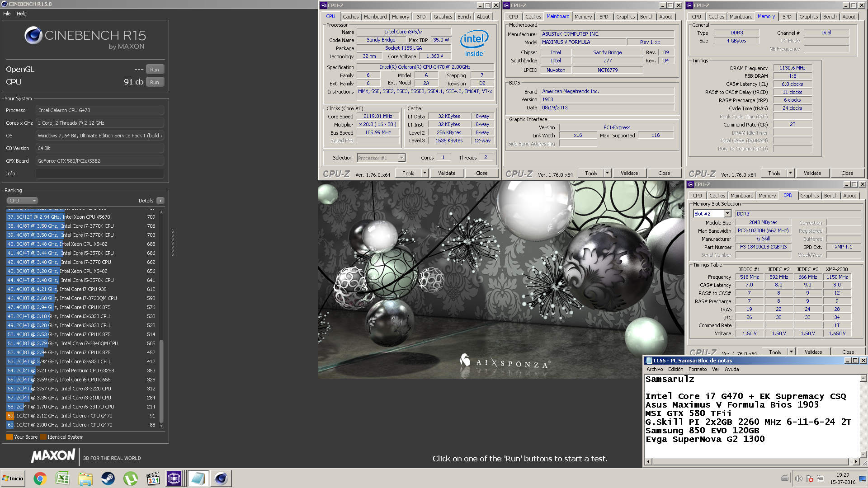The width and height of the screenshot is (868, 488).
Task: Expand Tools arrow in CPU-Z SPD window
Action: 791,352
